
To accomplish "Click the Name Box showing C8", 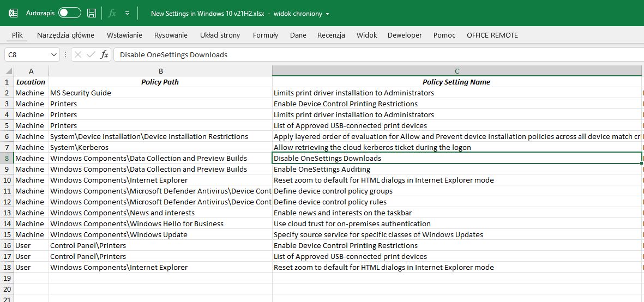I will (27, 55).
